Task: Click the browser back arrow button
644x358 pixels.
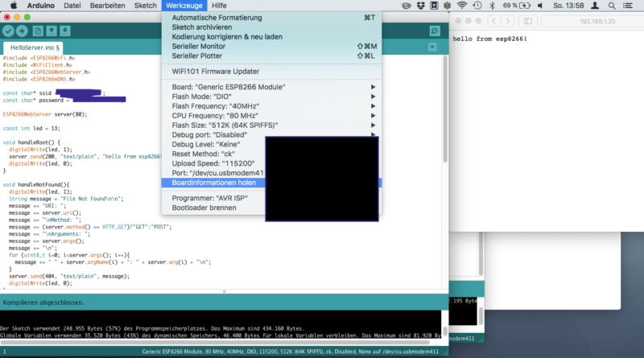Action: point(494,21)
